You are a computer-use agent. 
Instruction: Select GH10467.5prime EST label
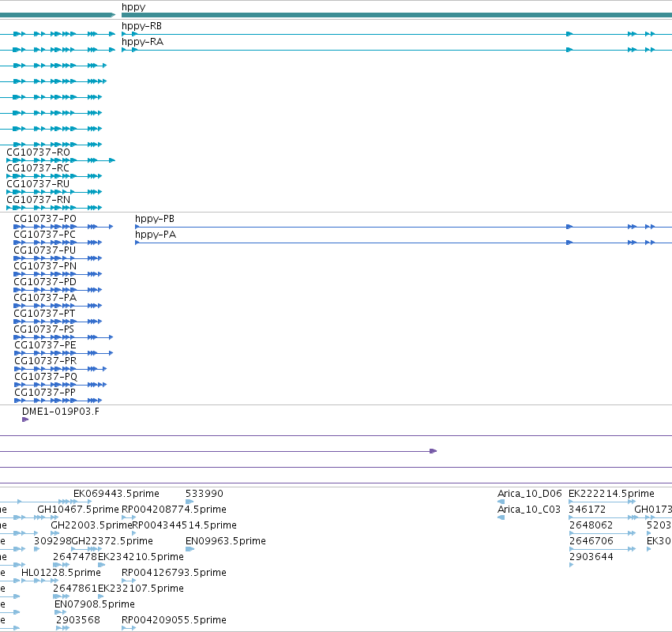[x=78, y=510]
